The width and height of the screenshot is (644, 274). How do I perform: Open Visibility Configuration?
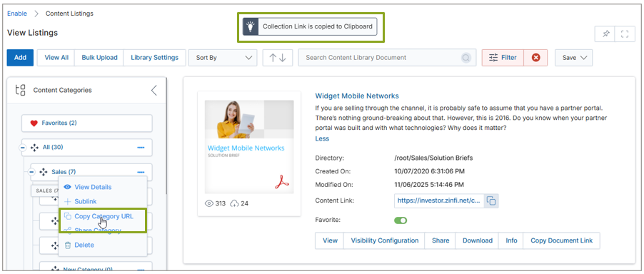pyautogui.click(x=384, y=240)
